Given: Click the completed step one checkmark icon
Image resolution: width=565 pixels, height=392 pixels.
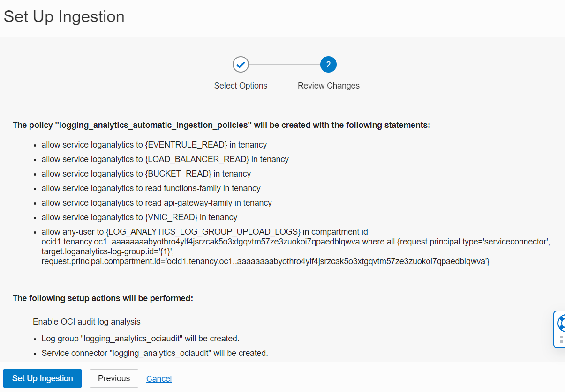Looking at the screenshot, I should pyautogui.click(x=241, y=65).
